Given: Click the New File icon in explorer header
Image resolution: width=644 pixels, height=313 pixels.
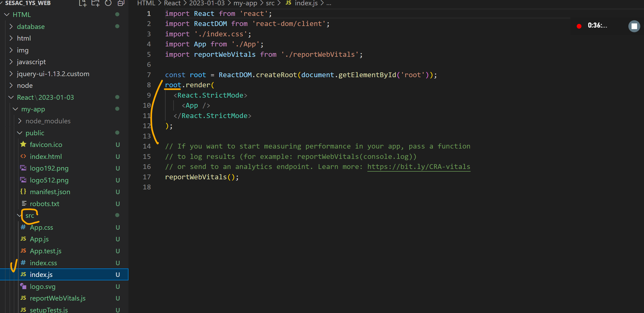Looking at the screenshot, I should (83, 3).
